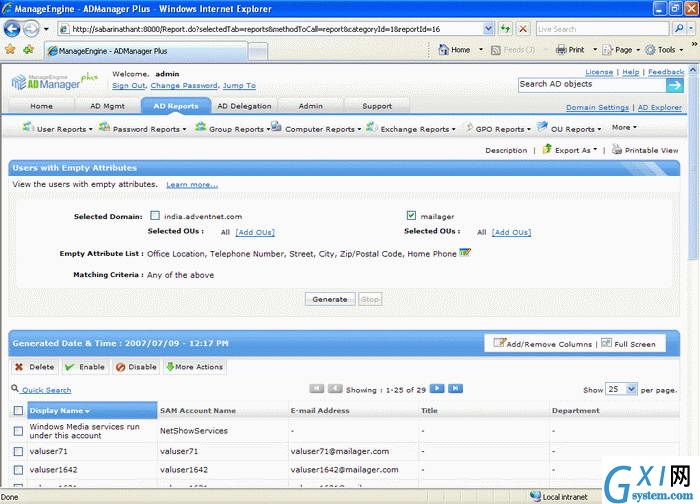This screenshot has width=700, height=504.
Task: Select the valuser1642 row checkbox
Action: [x=18, y=470]
